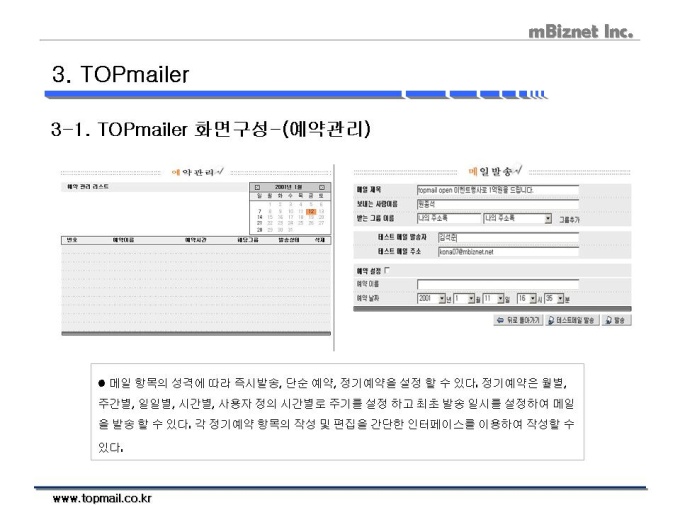The image size is (680, 510).
Task: Click the 2001년 1월 calendar title
Action: pos(289,187)
